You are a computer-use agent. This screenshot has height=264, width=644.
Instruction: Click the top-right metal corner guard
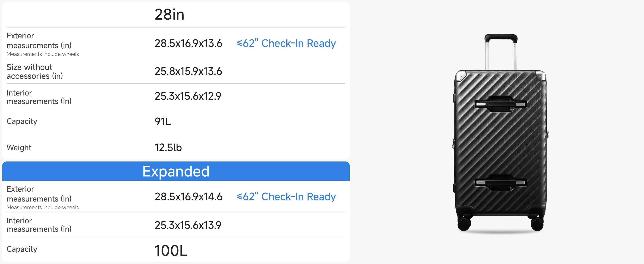pyautogui.click(x=541, y=76)
